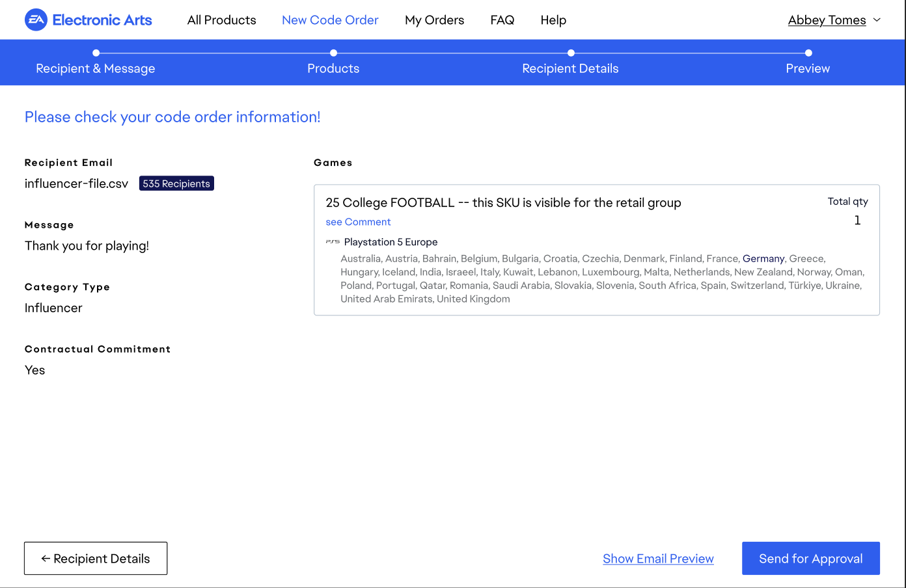Image resolution: width=906 pixels, height=588 pixels.
Task: Open the Help menu item
Action: click(x=553, y=20)
